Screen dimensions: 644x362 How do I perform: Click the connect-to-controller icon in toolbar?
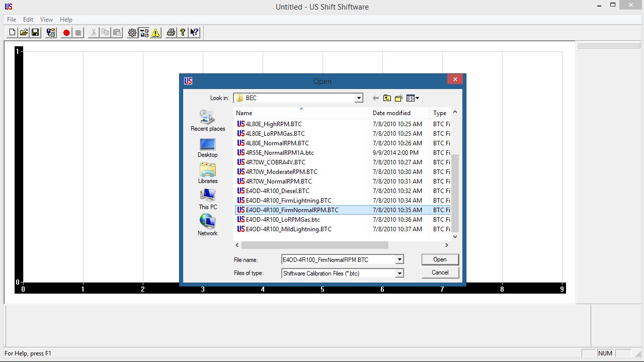(51, 33)
